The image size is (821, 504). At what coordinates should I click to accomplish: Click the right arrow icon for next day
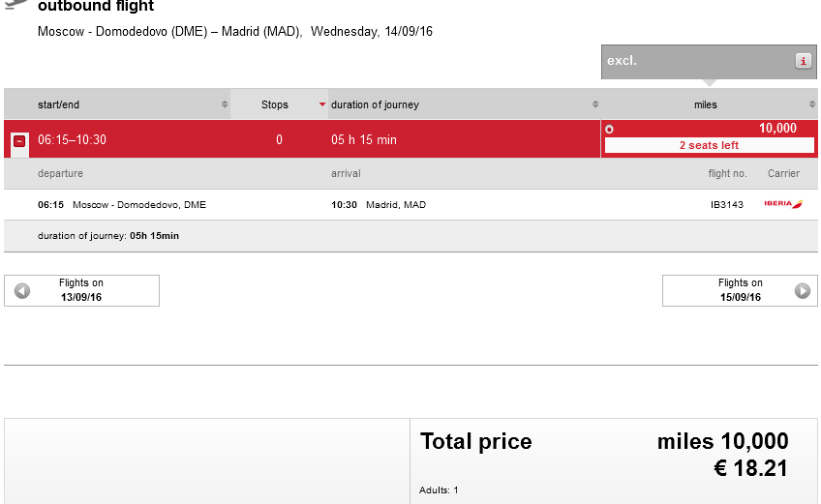click(x=803, y=290)
